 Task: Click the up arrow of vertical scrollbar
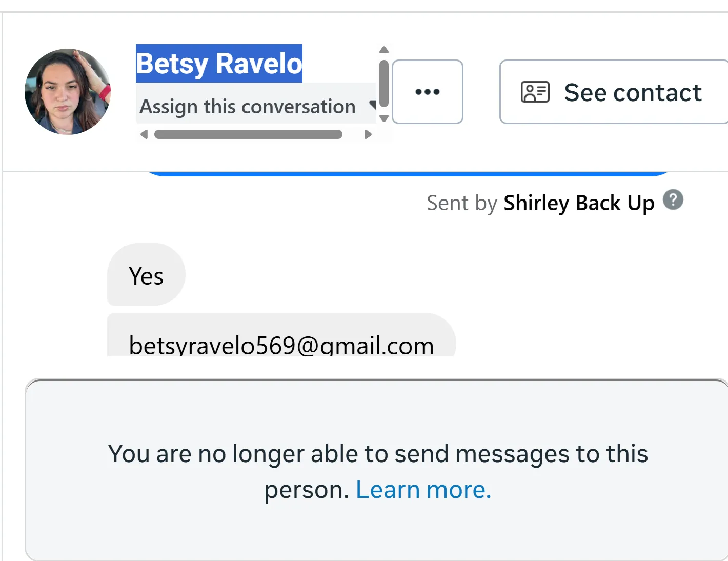pos(383,50)
